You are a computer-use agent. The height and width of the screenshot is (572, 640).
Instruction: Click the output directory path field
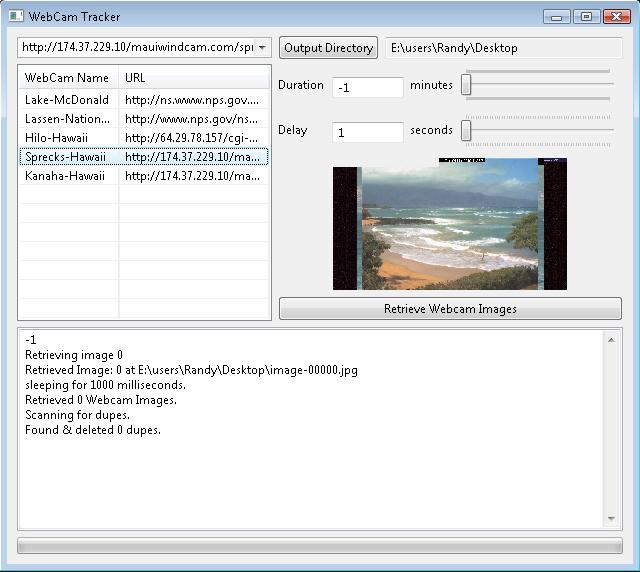(503, 48)
